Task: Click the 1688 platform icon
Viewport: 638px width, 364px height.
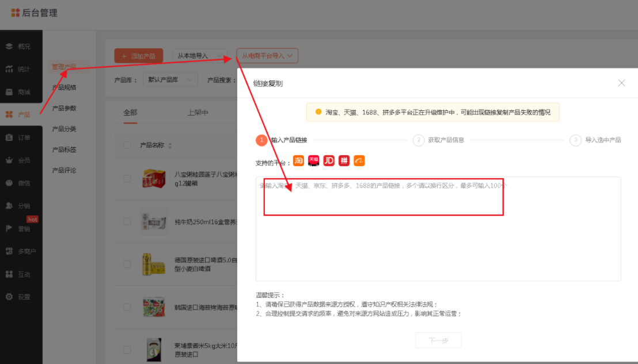Action: click(x=359, y=161)
